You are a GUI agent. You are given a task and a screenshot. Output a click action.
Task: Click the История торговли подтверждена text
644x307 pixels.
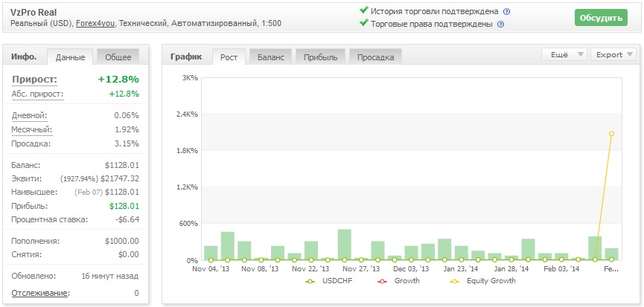435,11
